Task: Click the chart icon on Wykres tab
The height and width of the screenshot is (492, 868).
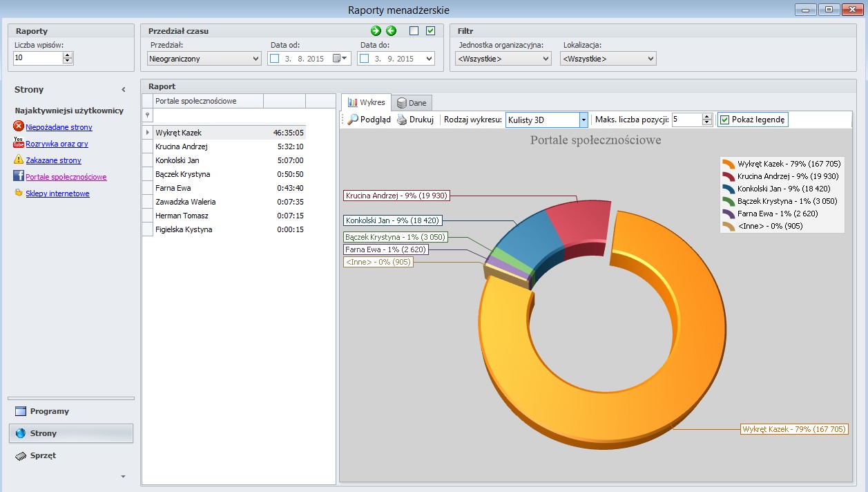Action: click(x=352, y=102)
